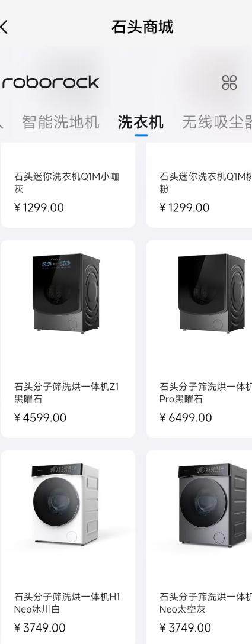Tap the 石头商城 page title
The height and width of the screenshot is (644, 252).
142,27
